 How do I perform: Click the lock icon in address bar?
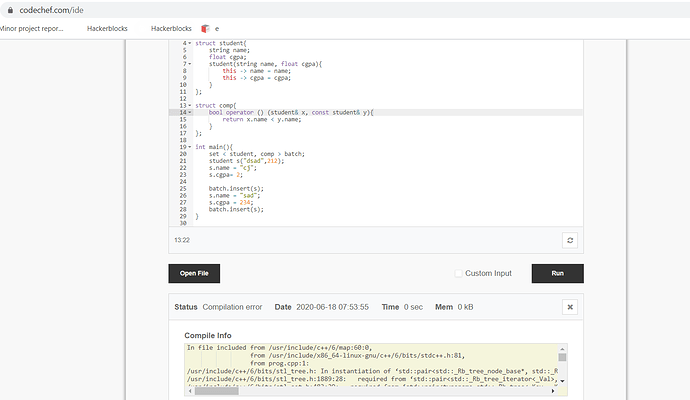click(10, 10)
